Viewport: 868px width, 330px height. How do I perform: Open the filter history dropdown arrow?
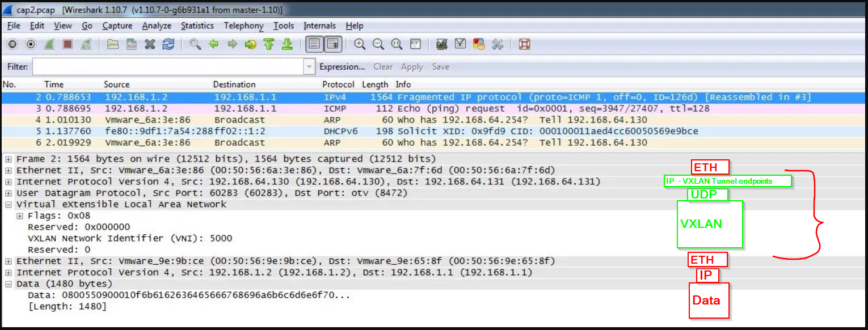309,67
